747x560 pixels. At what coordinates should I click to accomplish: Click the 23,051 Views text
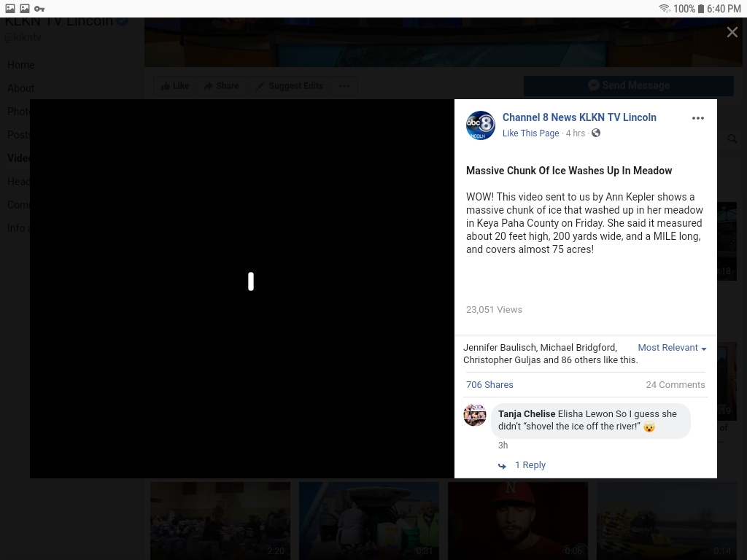494,309
